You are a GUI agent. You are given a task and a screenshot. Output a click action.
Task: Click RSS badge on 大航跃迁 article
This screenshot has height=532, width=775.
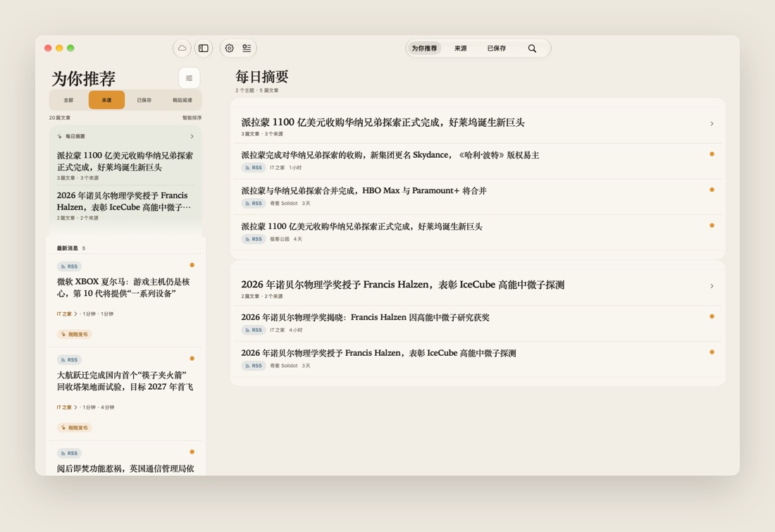click(69, 360)
